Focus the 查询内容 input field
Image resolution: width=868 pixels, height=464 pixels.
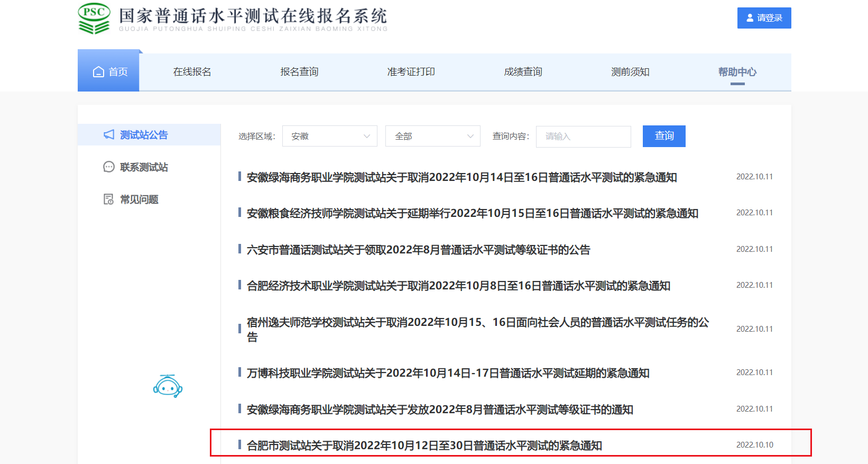[584, 137]
